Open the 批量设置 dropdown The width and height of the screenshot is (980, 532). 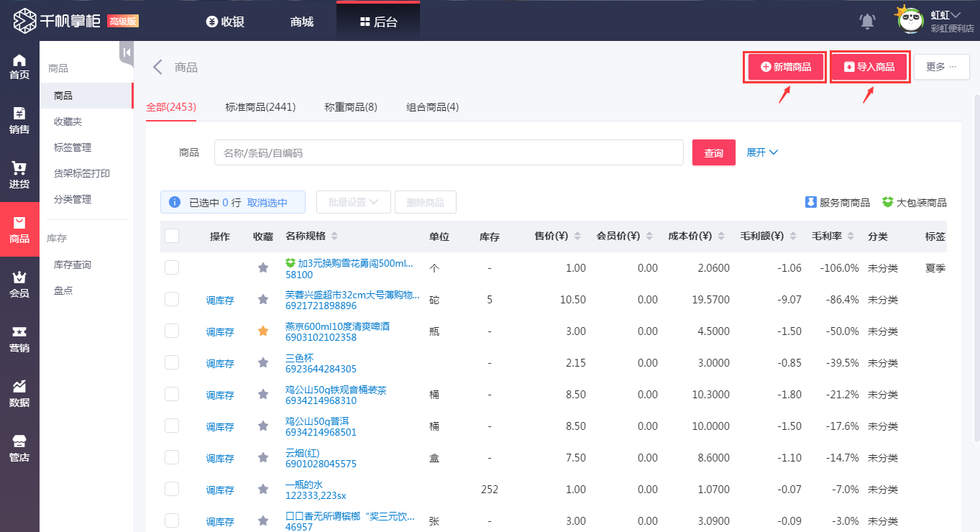click(354, 202)
